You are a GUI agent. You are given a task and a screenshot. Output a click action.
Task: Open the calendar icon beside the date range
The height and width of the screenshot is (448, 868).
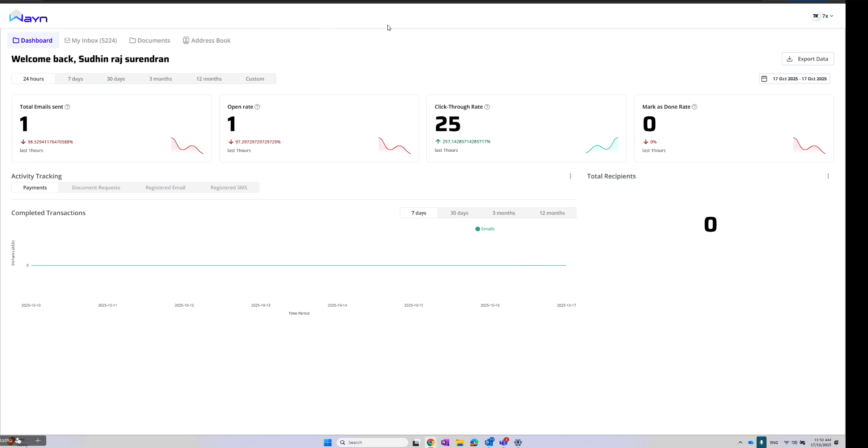(x=764, y=79)
